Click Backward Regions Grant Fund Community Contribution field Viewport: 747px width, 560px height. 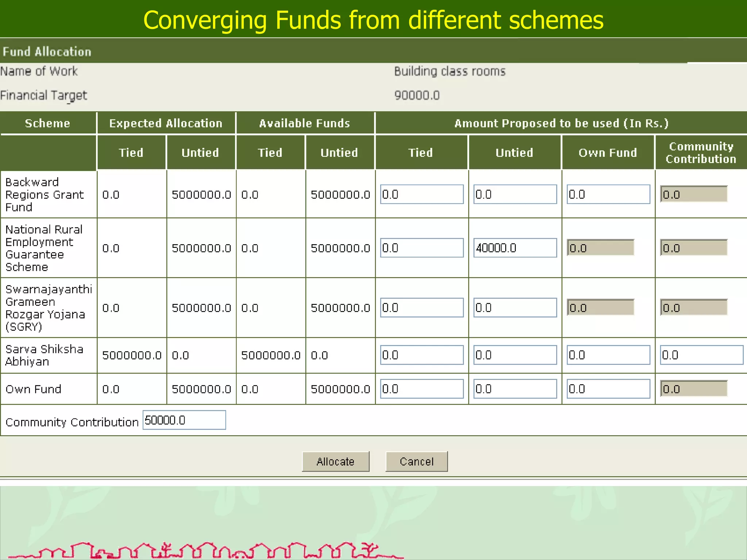tap(694, 194)
